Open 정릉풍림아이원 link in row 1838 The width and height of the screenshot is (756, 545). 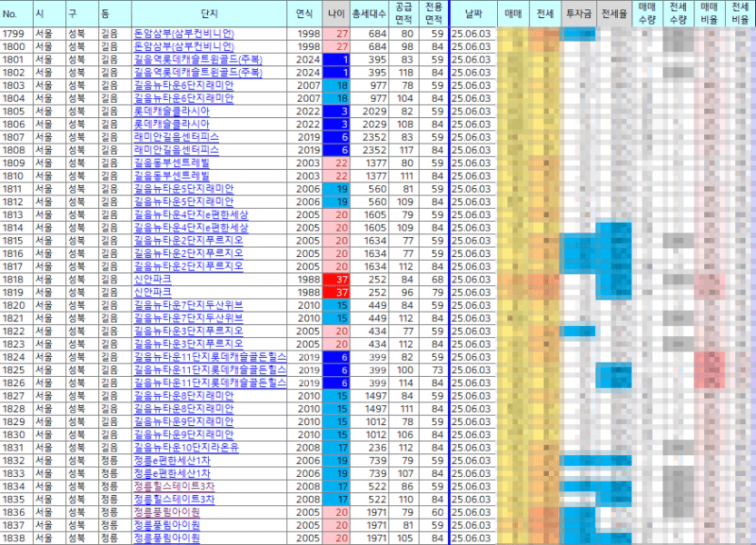166,539
